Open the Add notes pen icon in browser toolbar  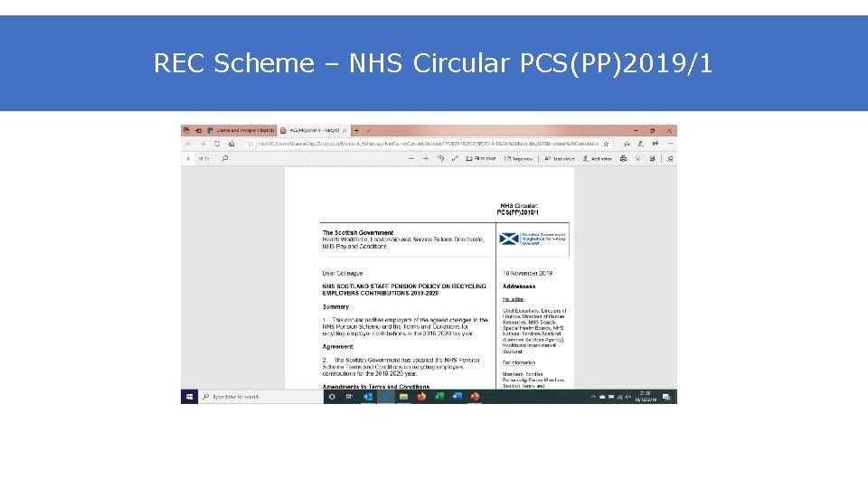point(641,144)
